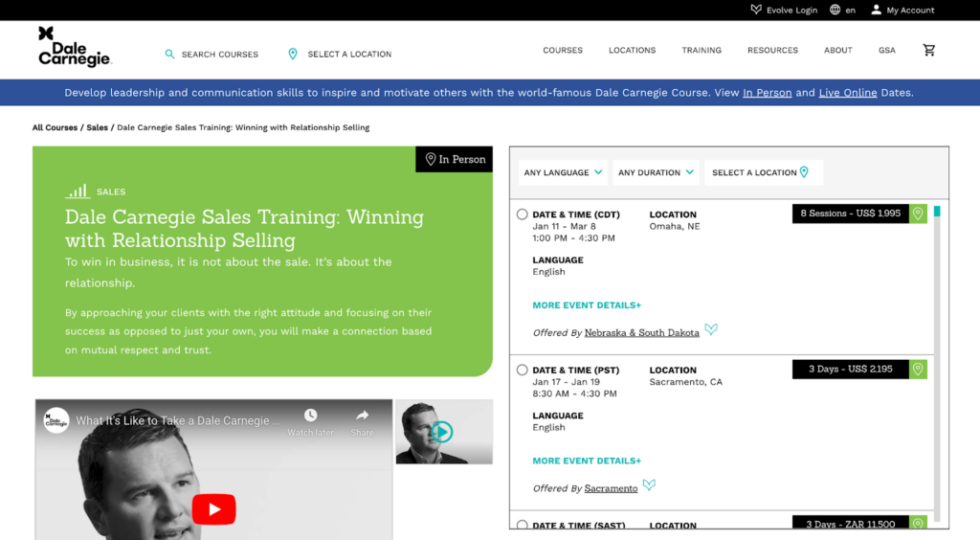
Task: Click the Dale Carnegie logo
Action: (75, 47)
